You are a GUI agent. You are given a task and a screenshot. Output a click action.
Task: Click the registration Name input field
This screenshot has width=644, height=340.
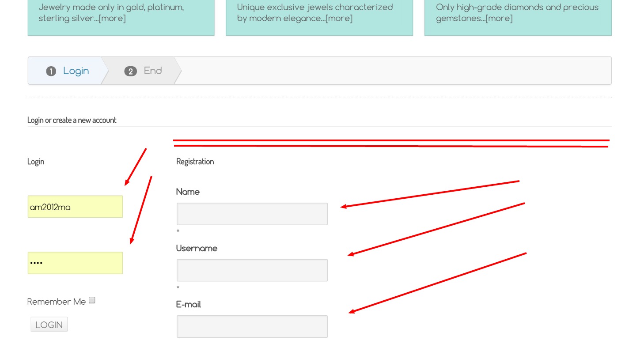(x=252, y=214)
